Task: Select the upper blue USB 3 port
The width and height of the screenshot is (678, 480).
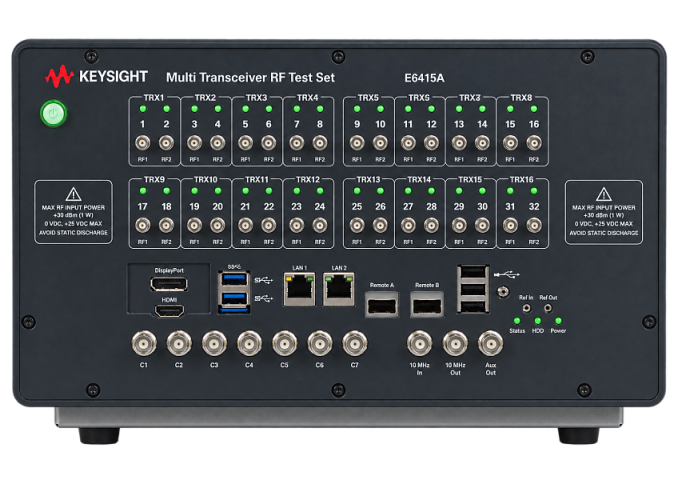Action: [x=234, y=279]
